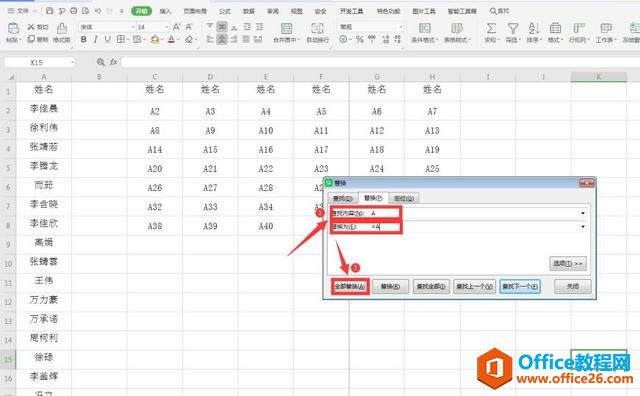The image size is (640, 396).
Task: Click the Replace All (全部替换) button
Action: pos(350,287)
